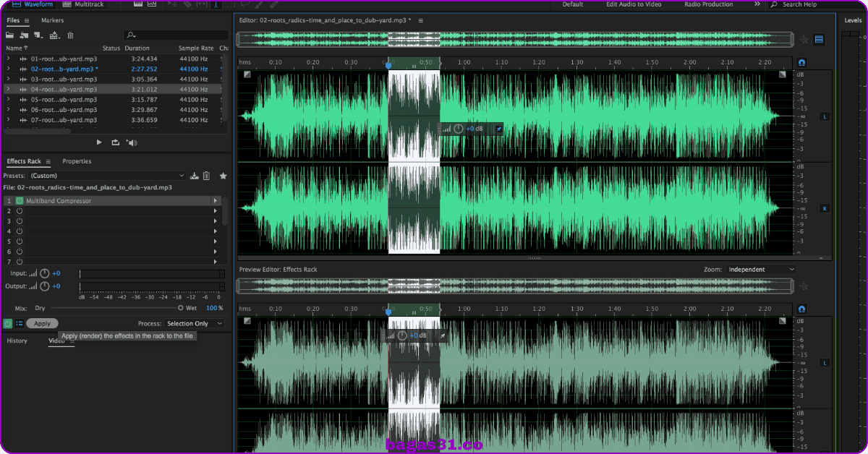Toggle the power button of effect slot 6

20,251
